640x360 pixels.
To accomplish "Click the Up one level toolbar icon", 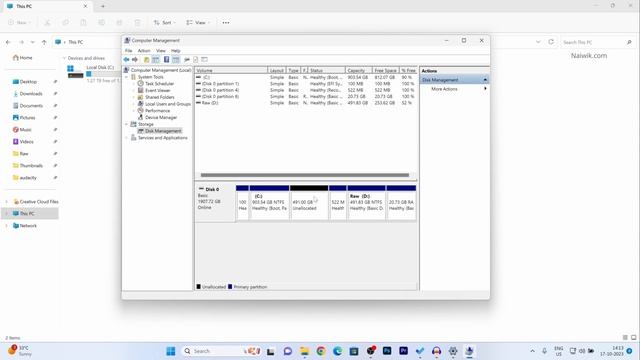I will coord(147,60).
